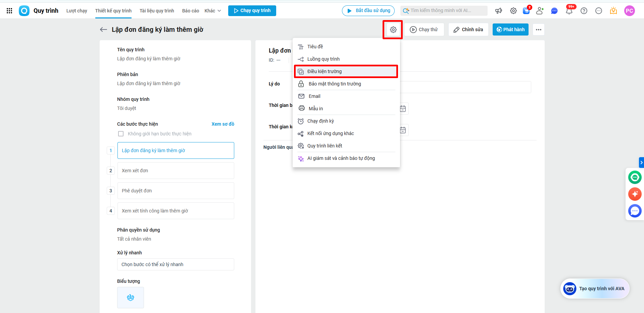Tick the Không giới hạn bước thực hiện checkbox
Screen dimensions: 644x313
tap(121, 134)
